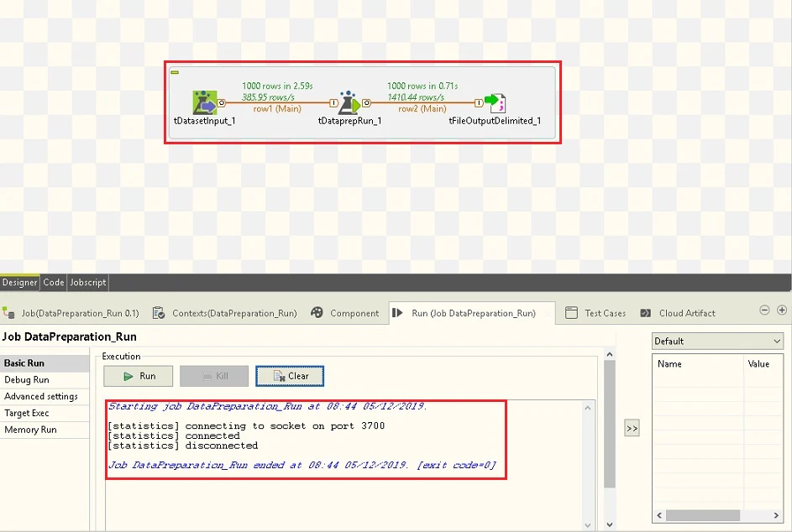The width and height of the screenshot is (792, 532).
Task: Open Advanced settings in the side list
Action: [x=45, y=396]
